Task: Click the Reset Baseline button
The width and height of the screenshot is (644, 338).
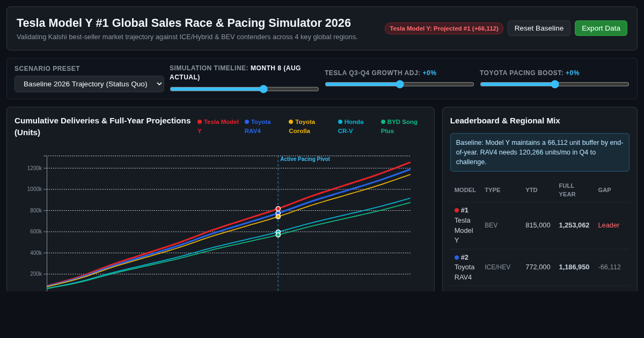Action: 539,28
